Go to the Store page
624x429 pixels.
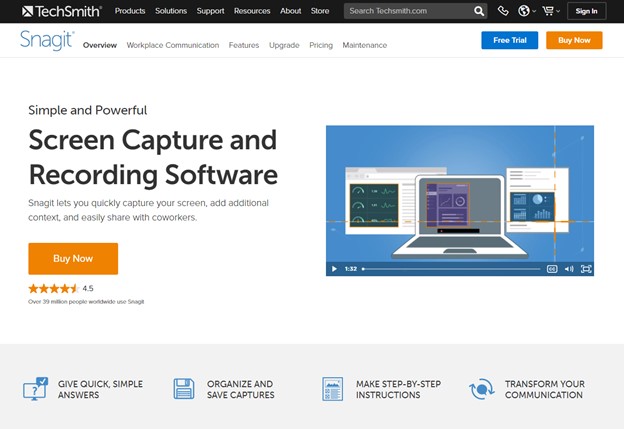(320, 11)
